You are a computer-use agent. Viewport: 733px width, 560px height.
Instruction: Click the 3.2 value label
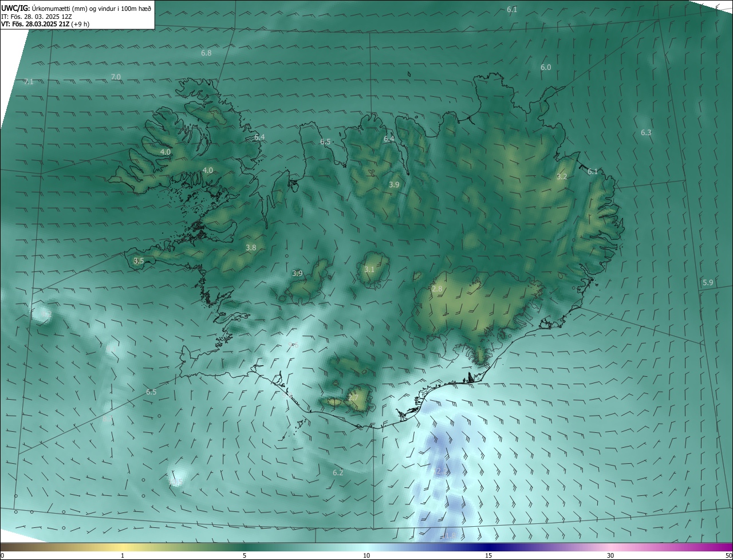click(562, 176)
